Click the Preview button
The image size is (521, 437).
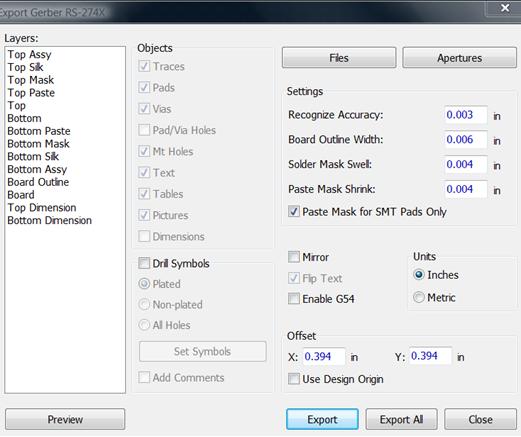(x=65, y=419)
